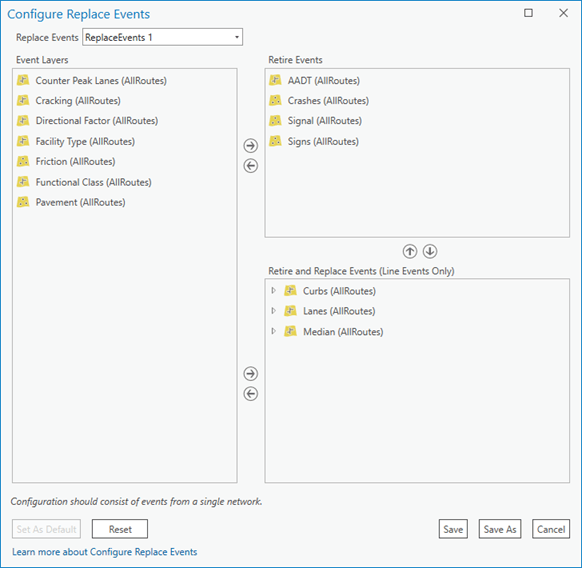Select the Crashes (AllRoutes) layer icon

[275, 100]
